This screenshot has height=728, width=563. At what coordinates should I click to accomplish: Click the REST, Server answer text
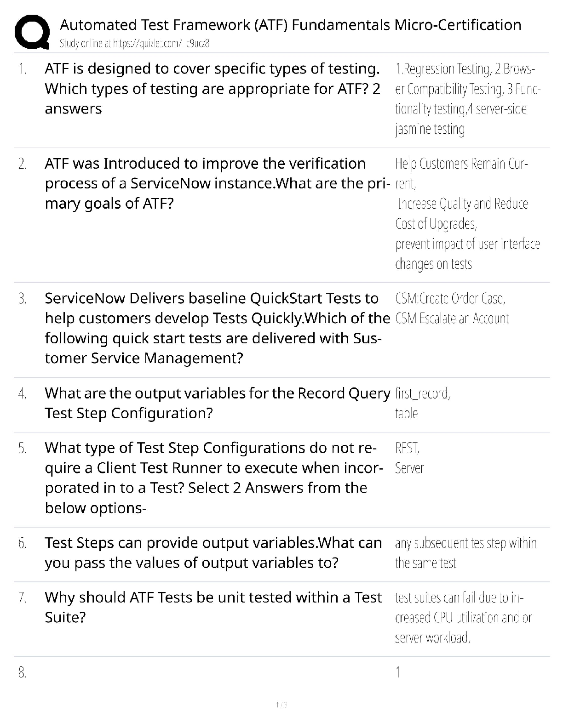coord(409,458)
